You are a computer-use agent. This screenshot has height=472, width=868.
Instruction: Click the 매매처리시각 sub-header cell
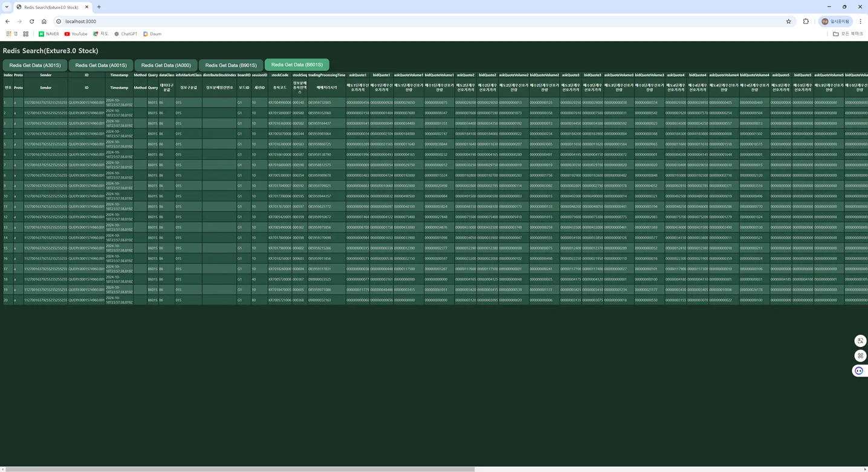tap(326, 88)
